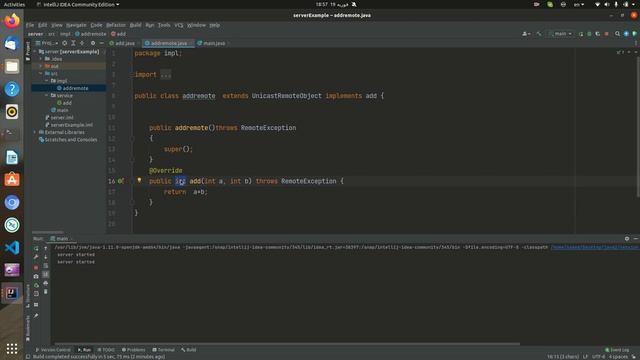The width and height of the screenshot is (640, 360).
Task: Open Run panel gear settings
Action: 627,238
